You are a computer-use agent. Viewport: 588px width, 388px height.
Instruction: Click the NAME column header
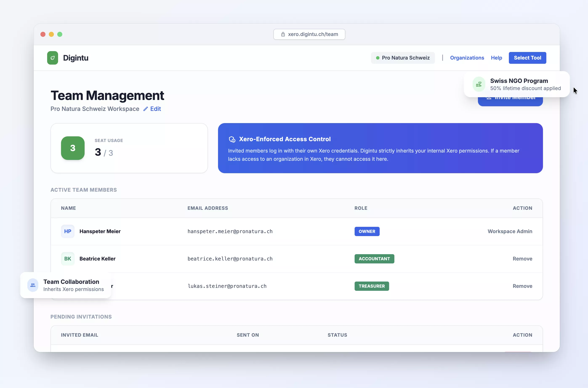tap(68, 208)
